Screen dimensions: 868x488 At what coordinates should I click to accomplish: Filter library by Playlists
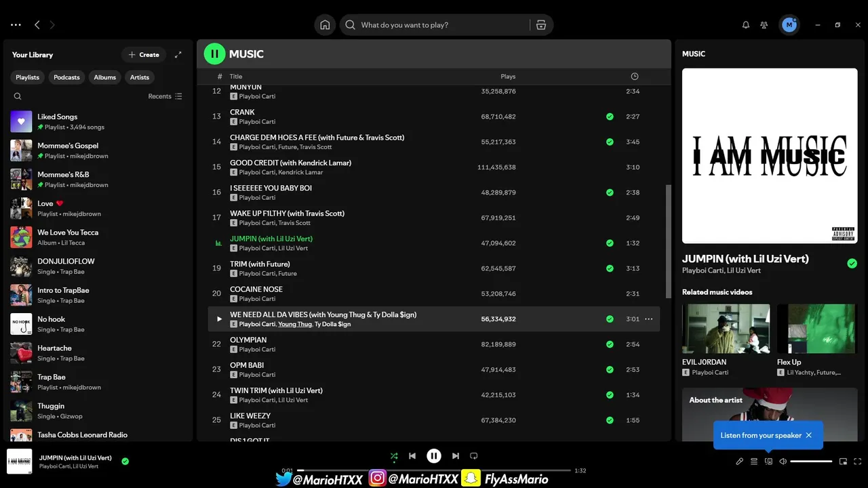[x=27, y=77]
